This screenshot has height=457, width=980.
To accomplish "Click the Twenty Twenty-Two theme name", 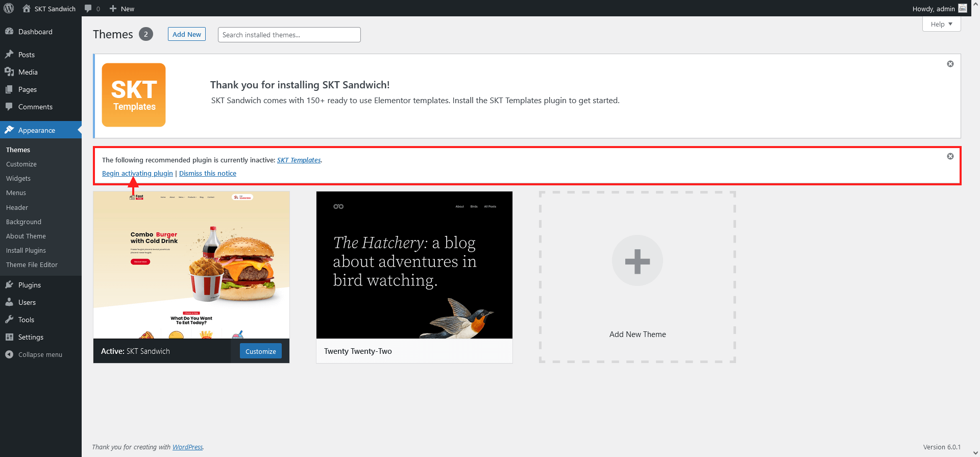I will click(358, 351).
